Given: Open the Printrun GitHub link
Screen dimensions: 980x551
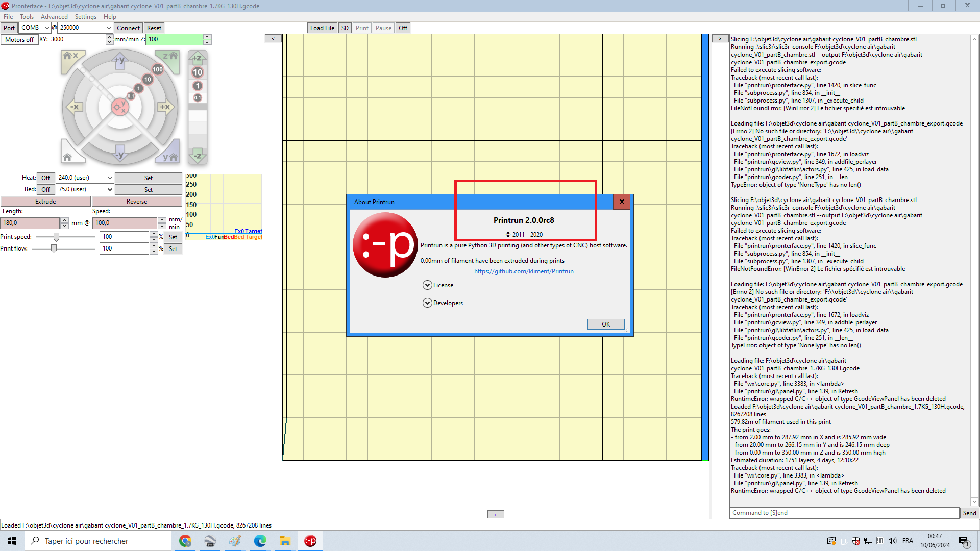Looking at the screenshot, I should pyautogui.click(x=524, y=271).
